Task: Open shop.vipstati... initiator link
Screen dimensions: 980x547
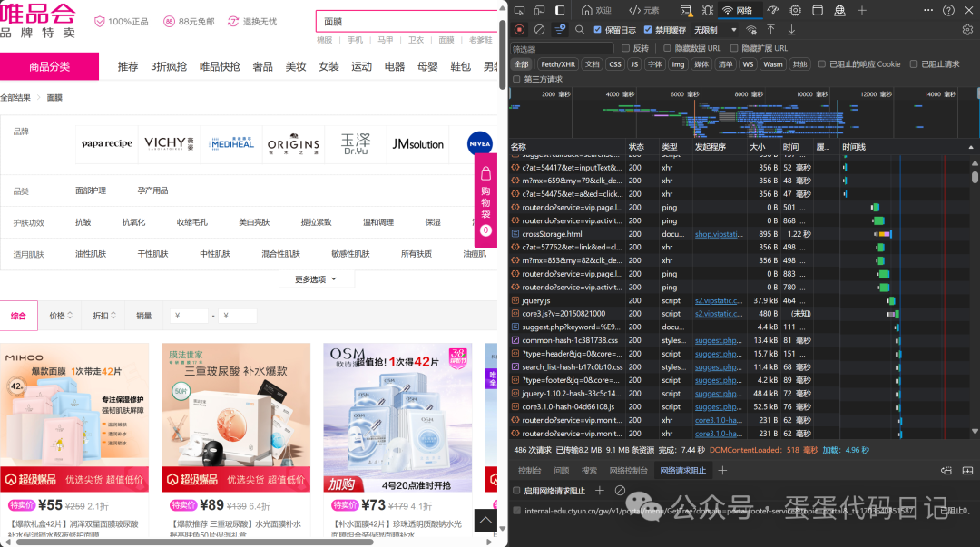Action: point(719,234)
